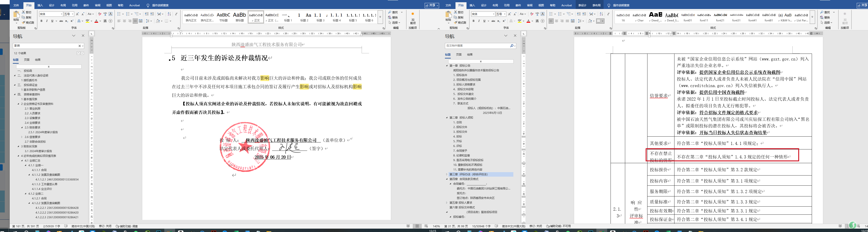Expand 第三章 评标办法 in right navigation tree
This screenshot has width=868, height=232.
click(x=447, y=174)
